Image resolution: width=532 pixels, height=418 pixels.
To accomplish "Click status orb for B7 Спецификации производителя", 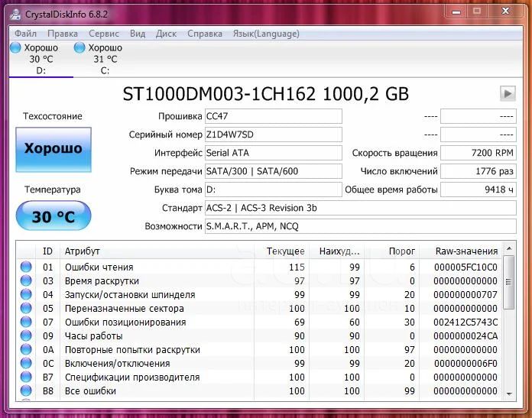I will tap(26, 377).
